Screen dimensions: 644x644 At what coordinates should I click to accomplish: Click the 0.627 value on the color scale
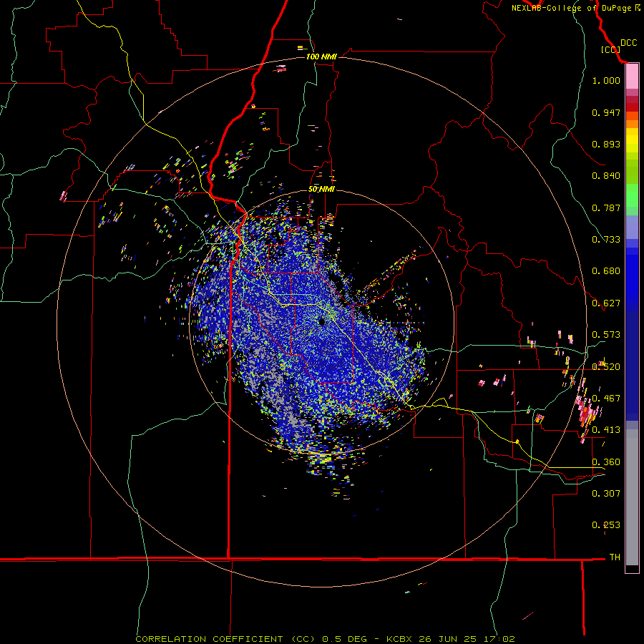(606, 303)
